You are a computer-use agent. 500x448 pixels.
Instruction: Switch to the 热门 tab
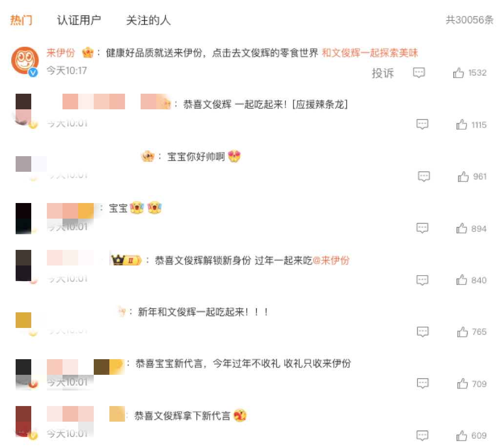point(21,20)
